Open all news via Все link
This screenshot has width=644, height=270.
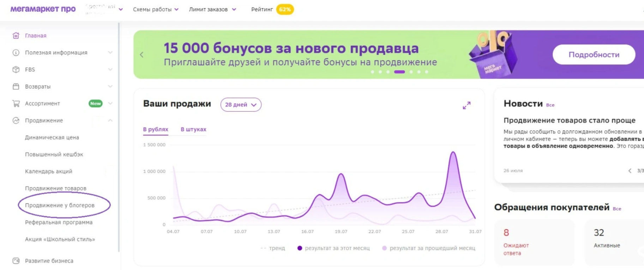(x=550, y=105)
